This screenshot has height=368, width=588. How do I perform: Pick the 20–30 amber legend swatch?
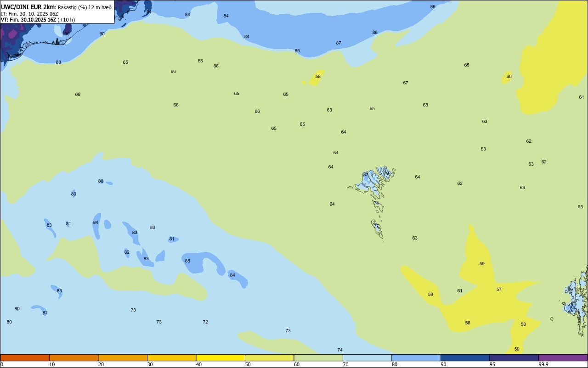click(123, 357)
